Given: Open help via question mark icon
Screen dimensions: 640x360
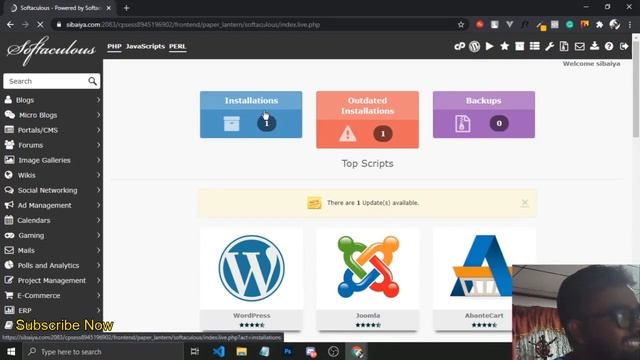Looking at the screenshot, I should 609,47.
